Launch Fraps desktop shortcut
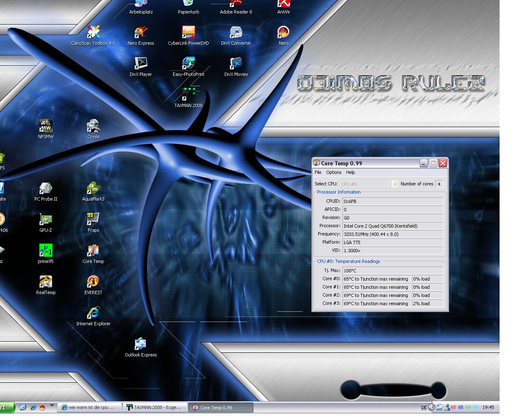 click(x=93, y=223)
